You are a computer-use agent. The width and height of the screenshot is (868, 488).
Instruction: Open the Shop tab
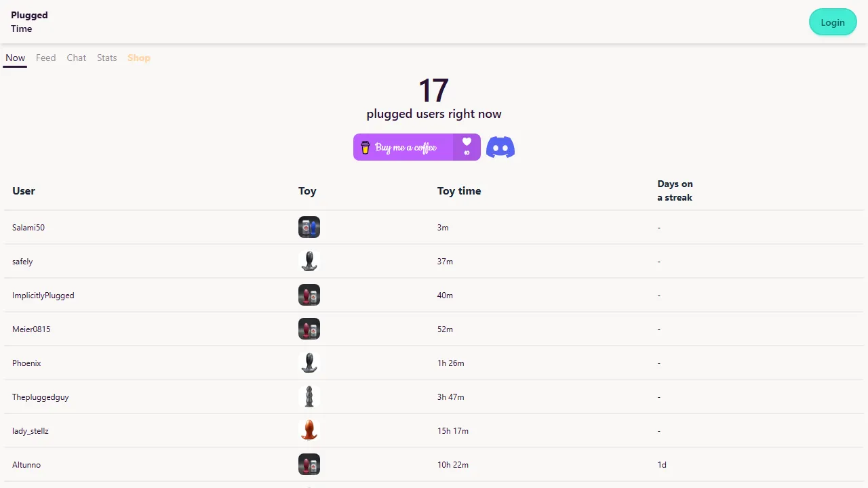pyautogui.click(x=139, y=58)
